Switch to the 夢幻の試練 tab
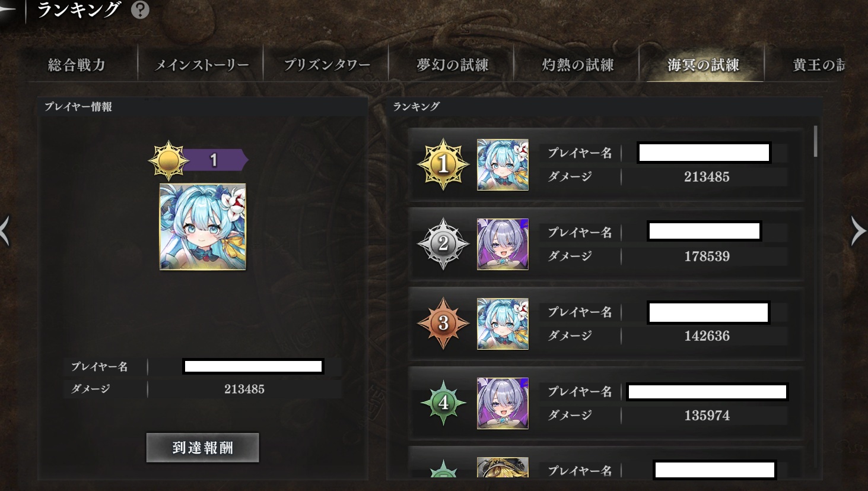Viewport: 868px width, 491px height. 452,65
